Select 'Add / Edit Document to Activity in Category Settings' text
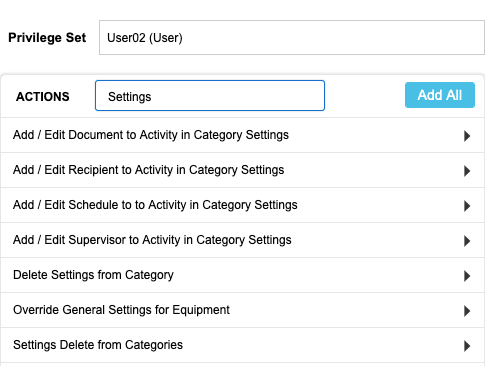The width and height of the screenshot is (485, 366). click(x=151, y=135)
